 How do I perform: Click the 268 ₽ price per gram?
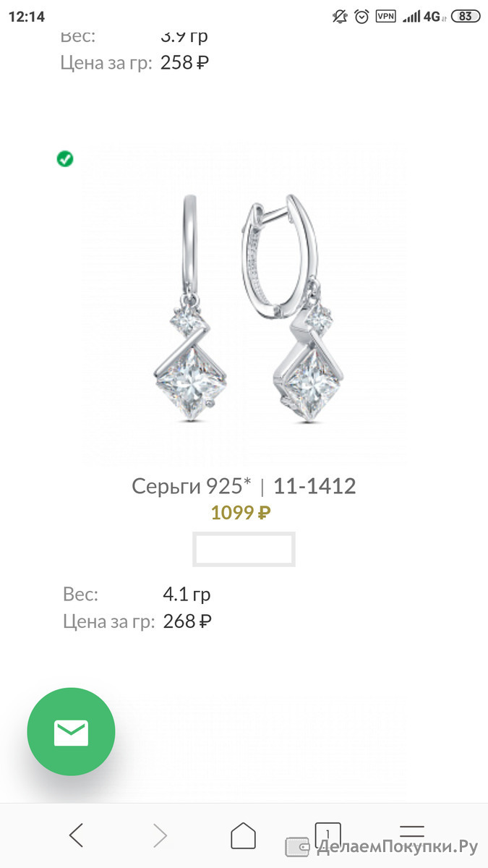click(187, 621)
